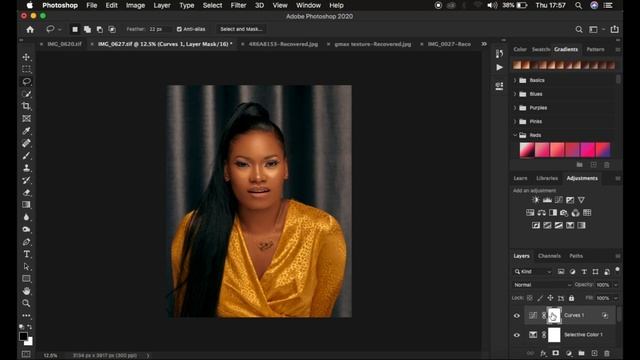The image size is (640, 360).
Task: Select the Frame tool
Action: coord(27,118)
